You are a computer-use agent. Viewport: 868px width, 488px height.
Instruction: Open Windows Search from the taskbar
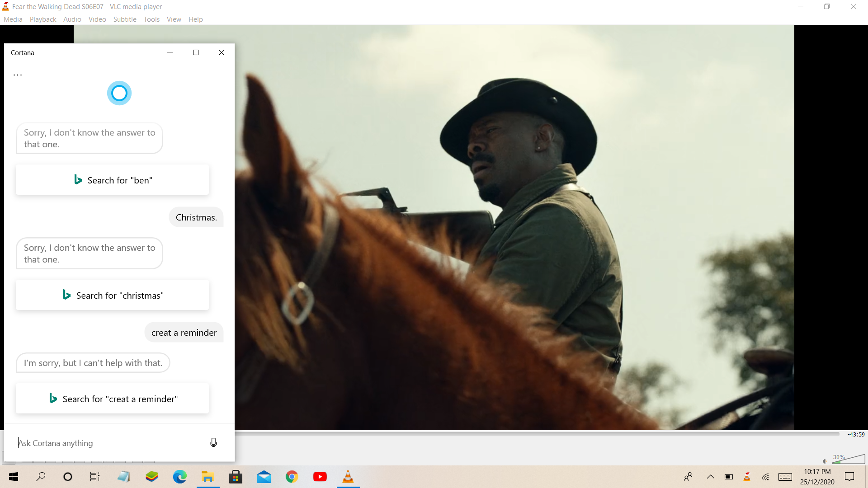click(41, 477)
